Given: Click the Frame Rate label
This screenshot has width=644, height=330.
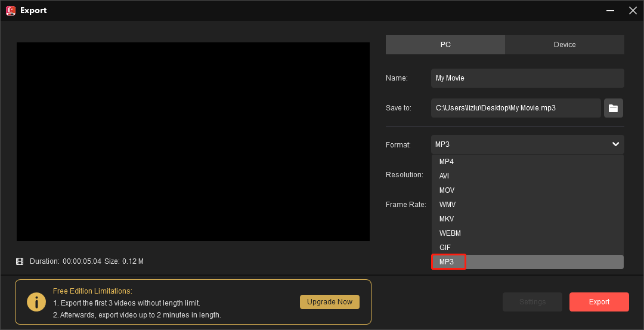Looking at the screenshot, I should 406,205.
